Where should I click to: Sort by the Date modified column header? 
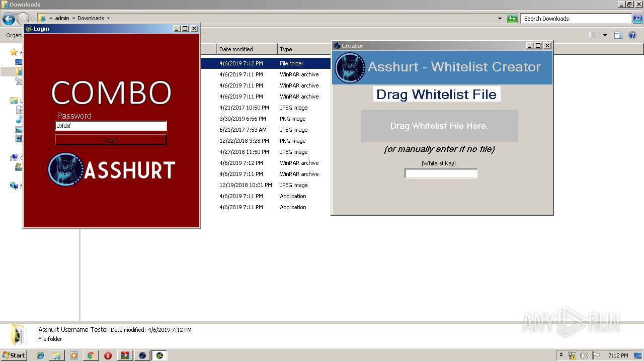coord(247,49)
